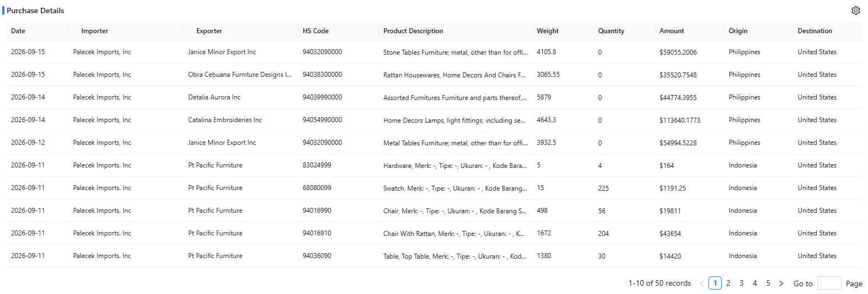Click the Origin column header
Image resolution: width=868 pixels, height=294 pixels.
(x=738, y=31)
